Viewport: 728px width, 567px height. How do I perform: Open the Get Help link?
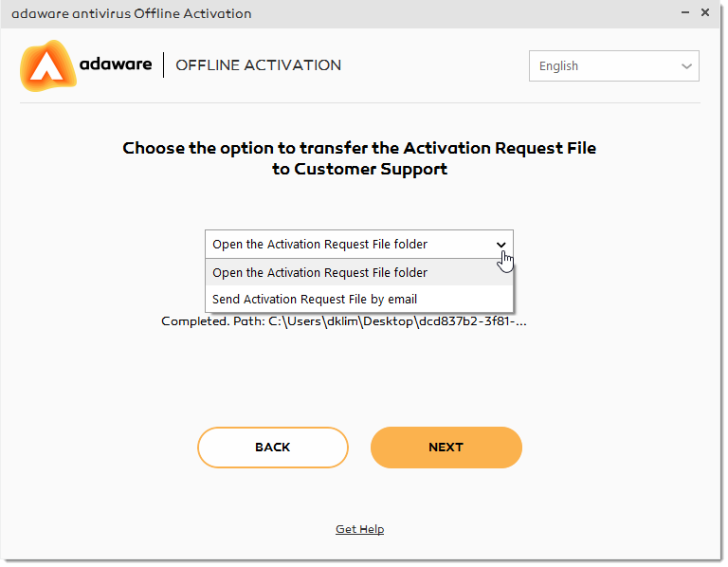360,529
